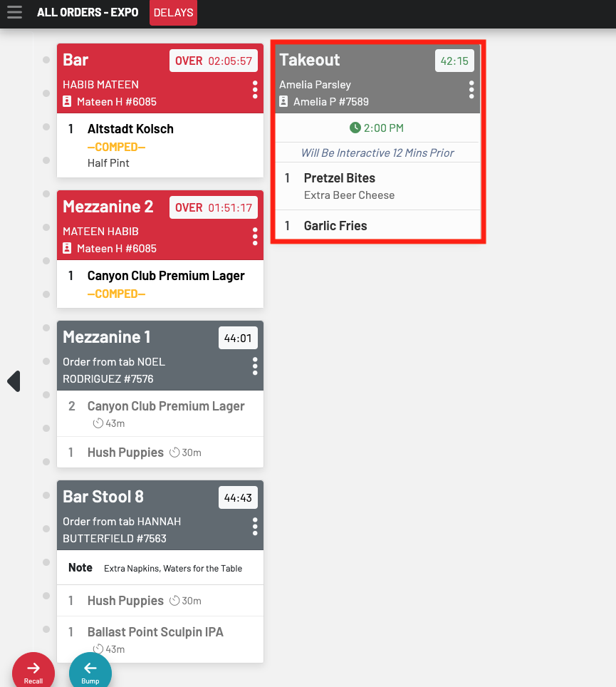
Task: Click the Mezzanine 2 OVER 01:51:17 badge
Action: [214, 208]
